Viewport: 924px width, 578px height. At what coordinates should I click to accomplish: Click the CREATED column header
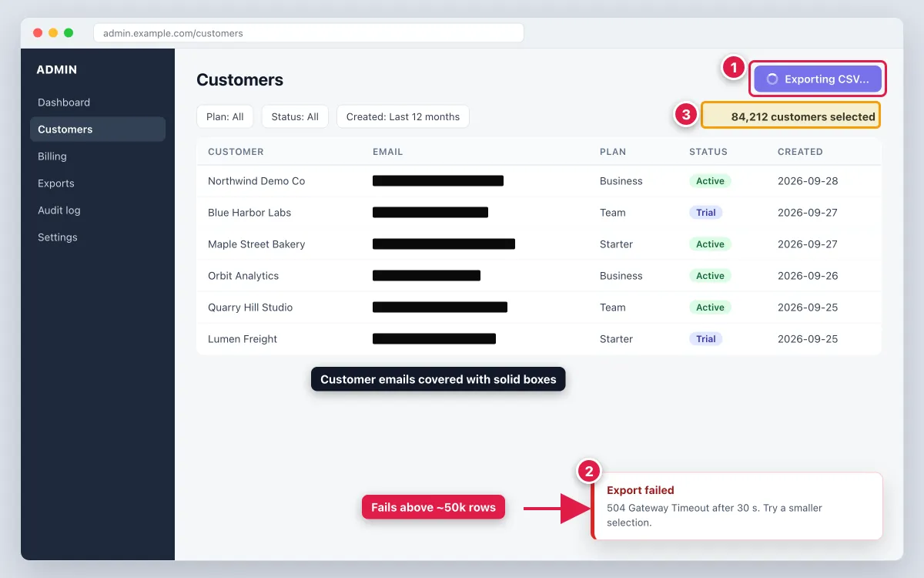tap(800, 152)
